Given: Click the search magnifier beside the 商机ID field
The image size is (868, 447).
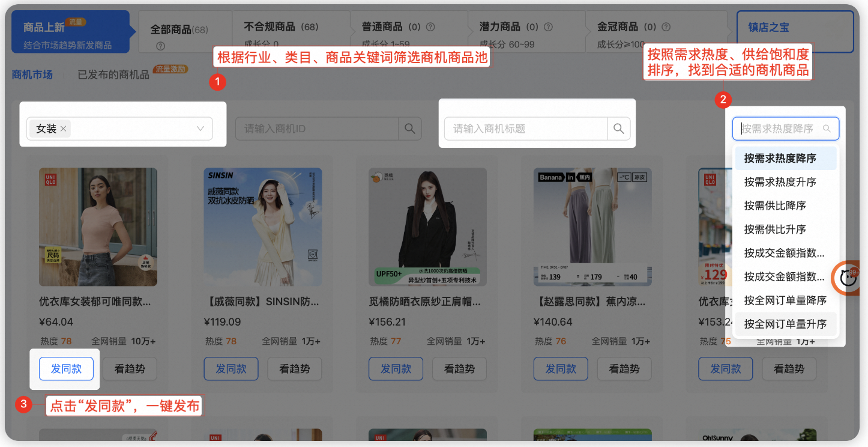Looking at the screenshot, I should (410, 128).
